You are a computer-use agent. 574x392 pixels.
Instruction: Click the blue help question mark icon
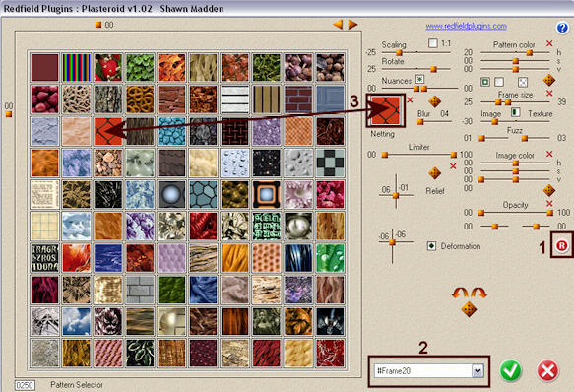[x=562, y=28]
